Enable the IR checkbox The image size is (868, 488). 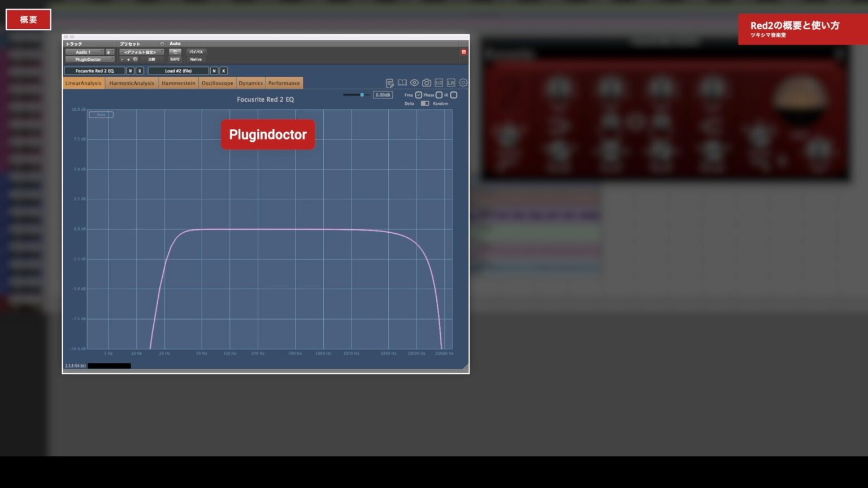click(x=454, y=95)
